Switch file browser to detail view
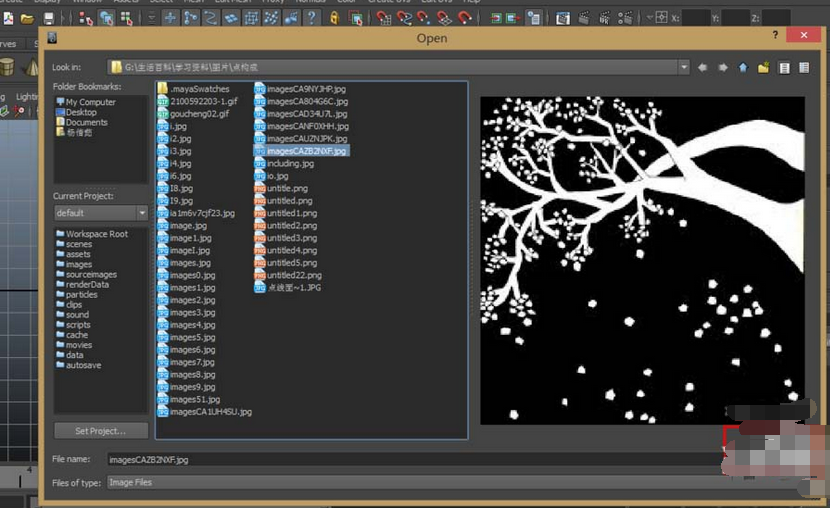 click(x=805, y=67)
